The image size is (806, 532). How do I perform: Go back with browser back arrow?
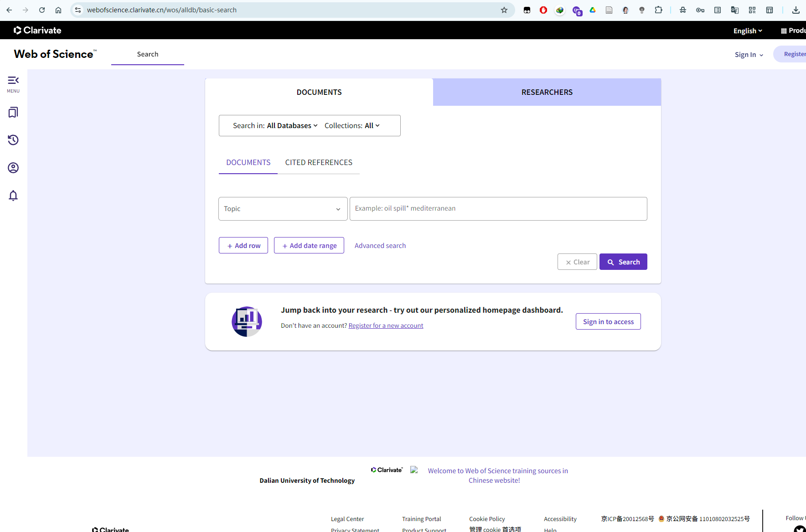(x=9, y=10)
